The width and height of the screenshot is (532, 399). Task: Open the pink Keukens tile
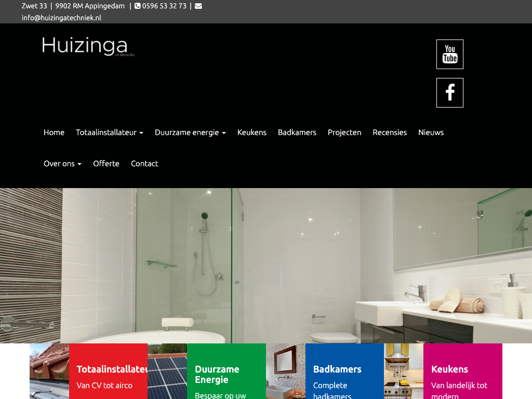click(463, 371)
